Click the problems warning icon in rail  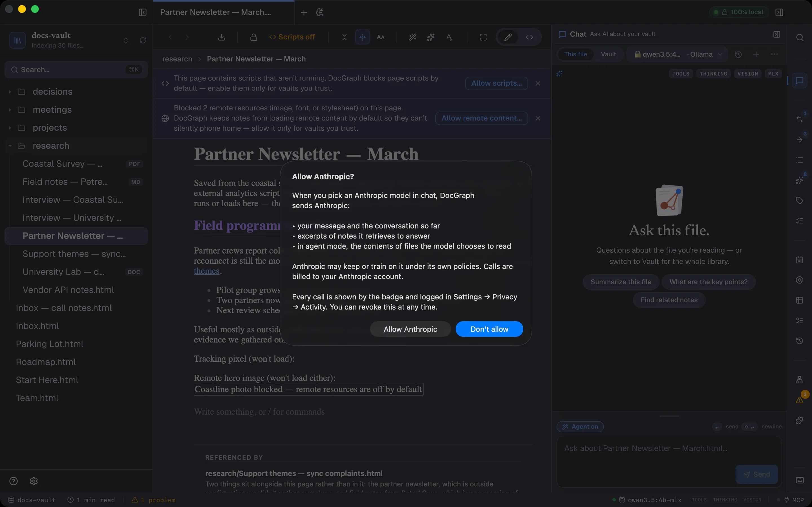point(800,400)
